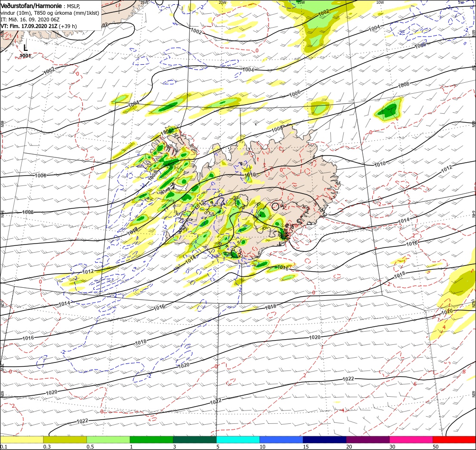This screenshot has width=476, height=450.
Task: Select the '0.3' legend value
Action: (47, 447)
